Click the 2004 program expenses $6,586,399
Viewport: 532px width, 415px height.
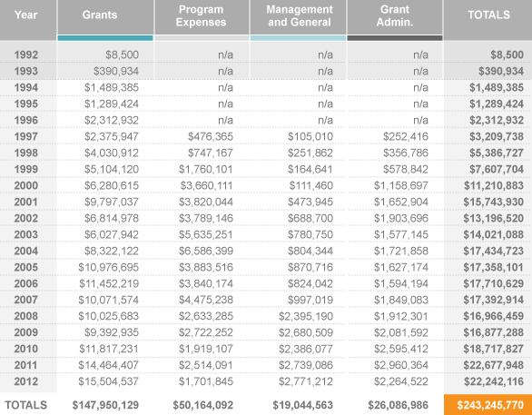point(206,251)
